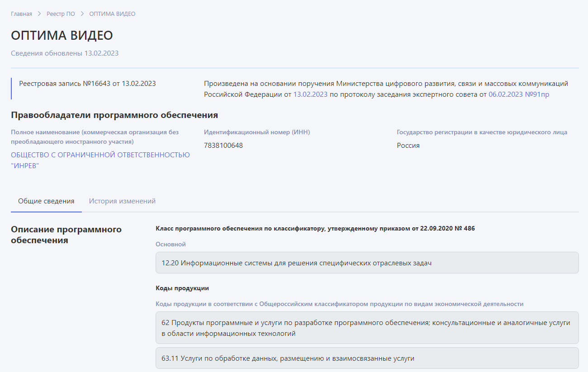This screenshot has height=372, width=588.
Task: Open the protocol 06.02.2023 №91пр link
Action: click(x=519, y=94)
